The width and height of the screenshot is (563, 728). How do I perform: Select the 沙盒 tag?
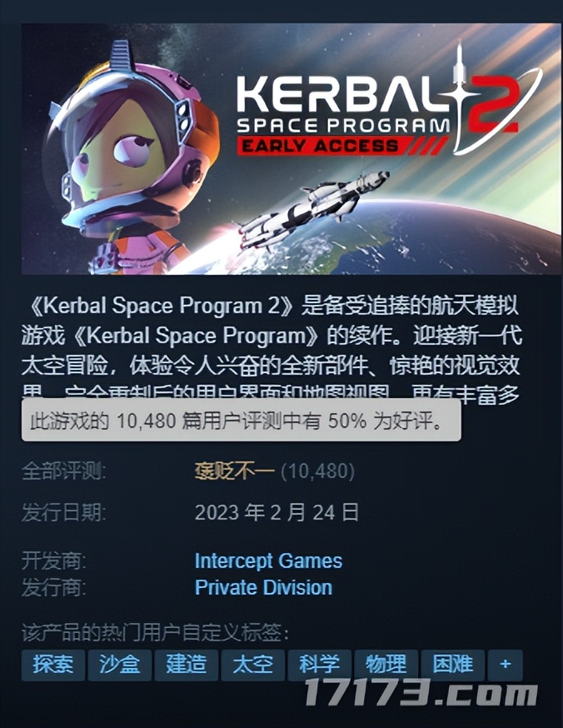pyautogui.click(x=120, y=665)
